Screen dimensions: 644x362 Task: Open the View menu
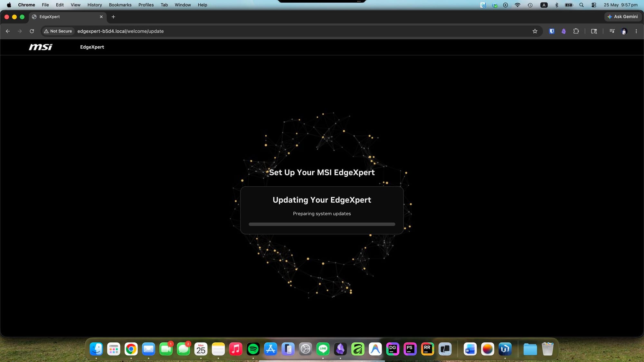(75, 5)
